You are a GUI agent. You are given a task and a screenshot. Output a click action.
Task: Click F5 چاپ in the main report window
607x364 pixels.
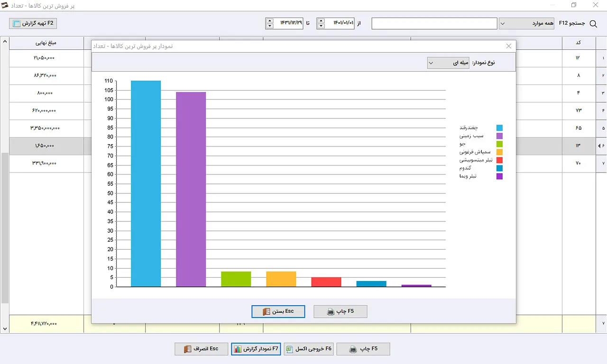[x=363, y=349]
